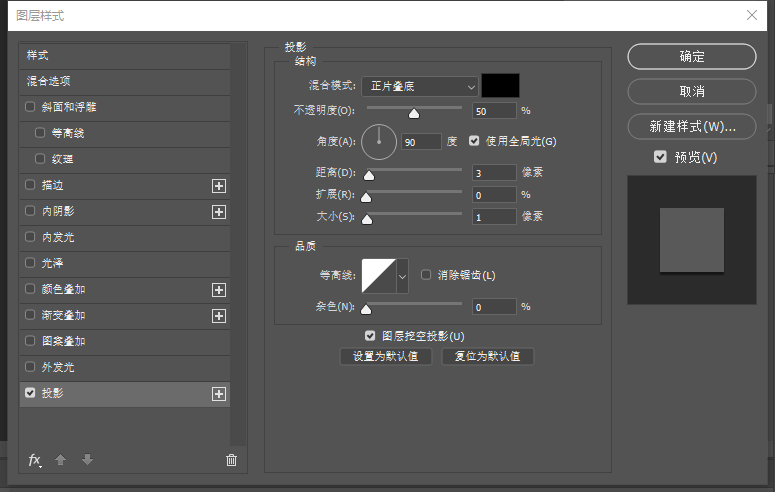Click the 距离 slider handle
This screenshot has width=775, height=492.
click(x=369, y=175)
